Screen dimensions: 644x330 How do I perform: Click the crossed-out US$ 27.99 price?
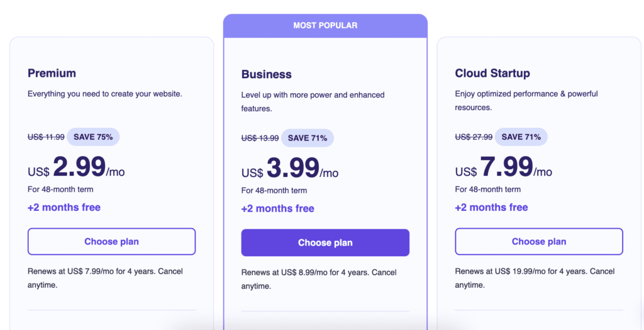click(x=474, y=137)
